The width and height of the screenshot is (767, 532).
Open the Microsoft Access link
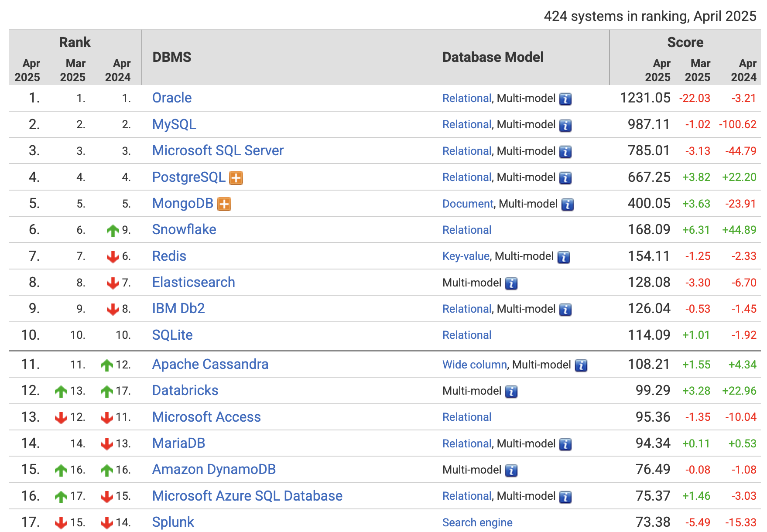point(206,417)
